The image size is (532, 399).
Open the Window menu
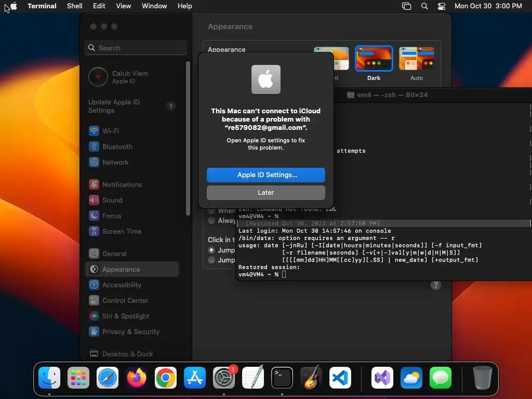coord(154,6)
